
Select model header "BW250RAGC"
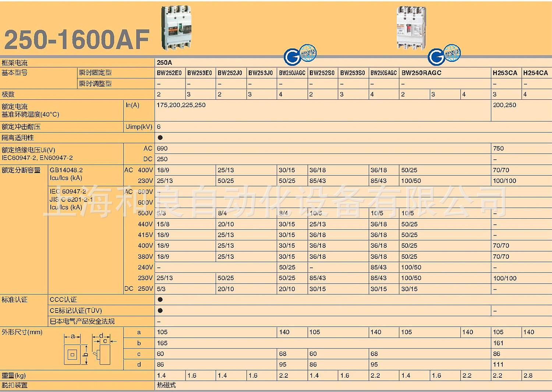(421, 73)
